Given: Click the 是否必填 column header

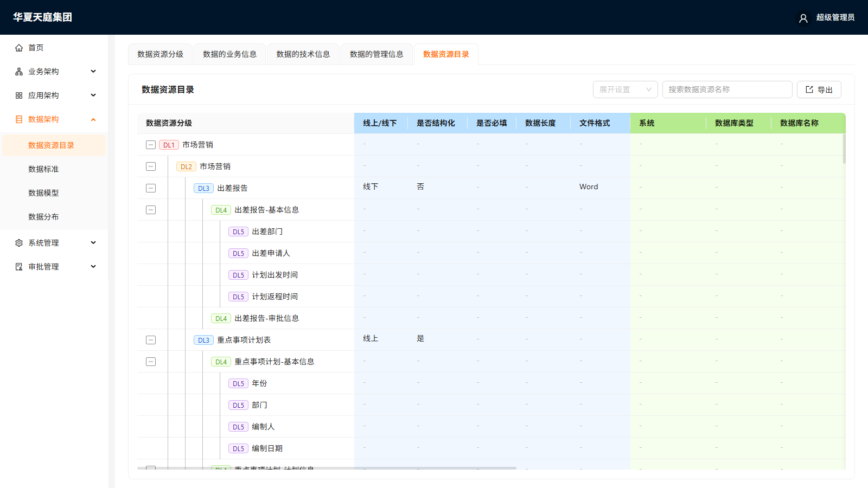Looking at the screenshot, I should coord(492,123).
